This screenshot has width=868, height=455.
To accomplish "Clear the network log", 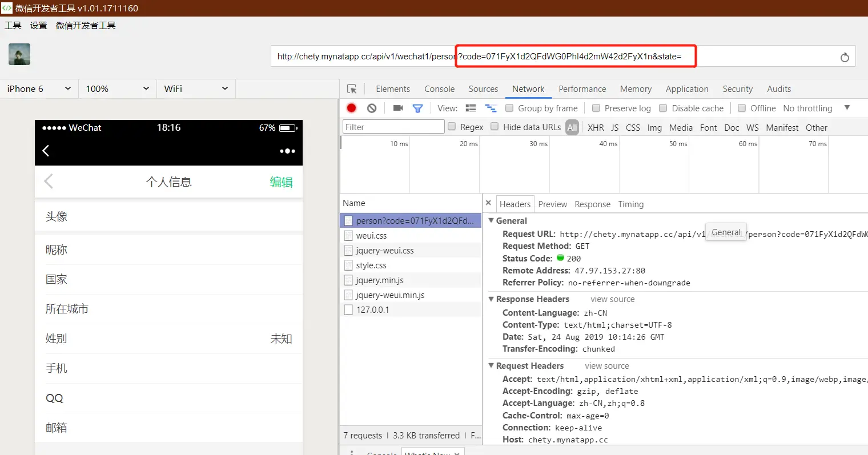I will [372, 108].
